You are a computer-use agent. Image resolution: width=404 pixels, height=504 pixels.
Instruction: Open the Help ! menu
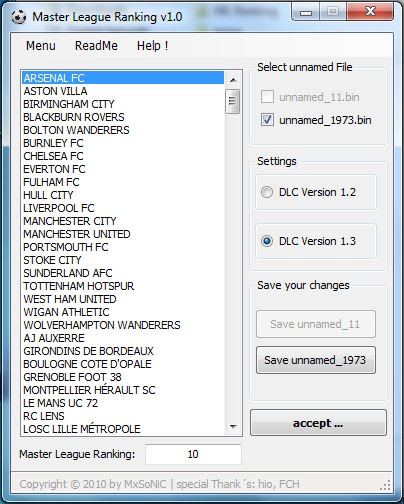coord(152,46)
